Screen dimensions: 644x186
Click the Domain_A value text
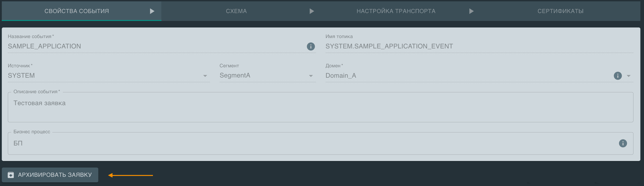click(x=340, y=76)
